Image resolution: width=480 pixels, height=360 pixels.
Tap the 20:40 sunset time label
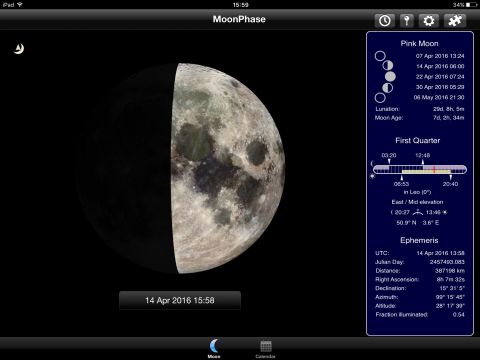click(450, 184)
